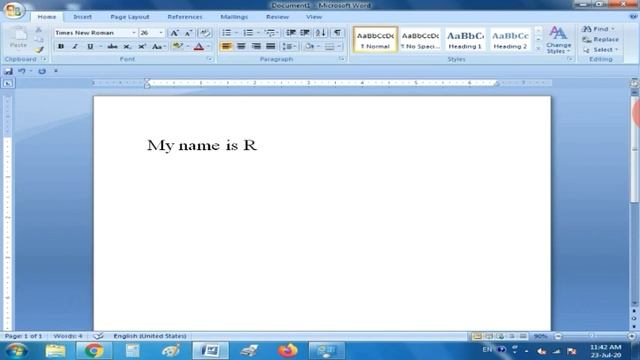Toggle underline formatting

point(90,47)
